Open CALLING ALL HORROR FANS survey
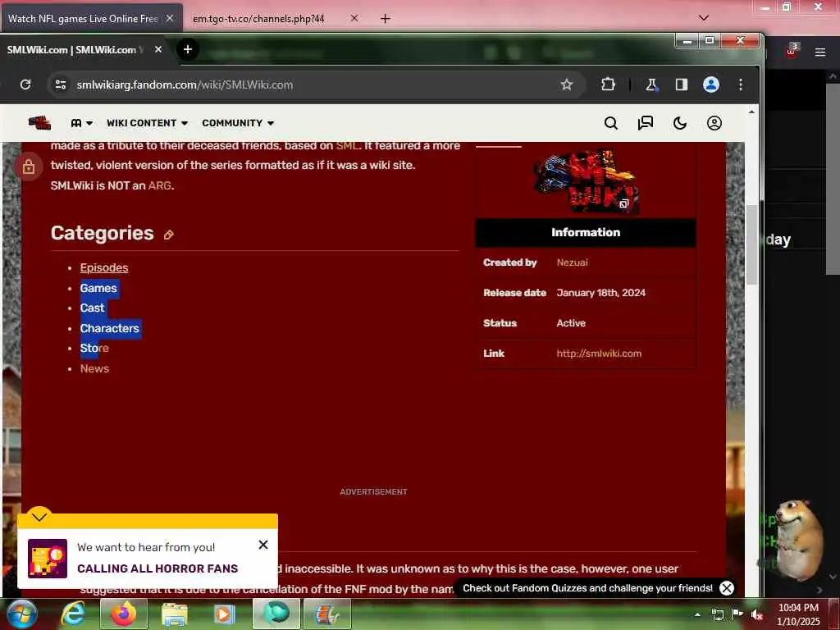840x630 pixels. click(x=157, y=569)
